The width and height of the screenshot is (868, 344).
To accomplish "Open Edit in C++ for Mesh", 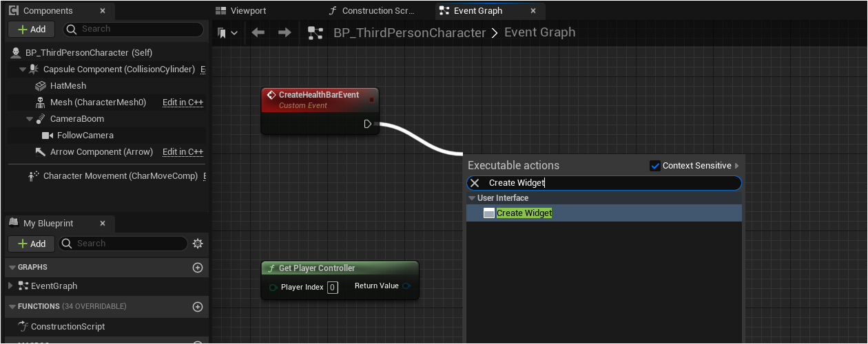I will tap(183, 103).
